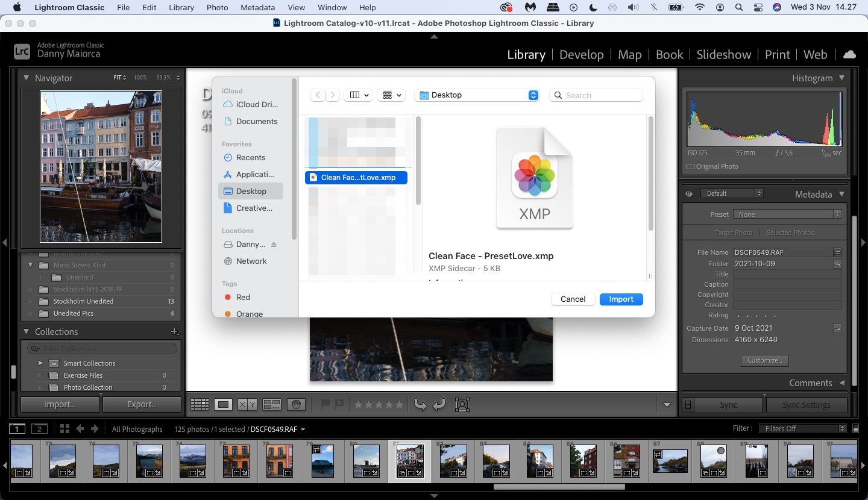Viewport: 868px width, 500px height.
Task: Collapse the Histogram panel
Action: tap(842, 78)
